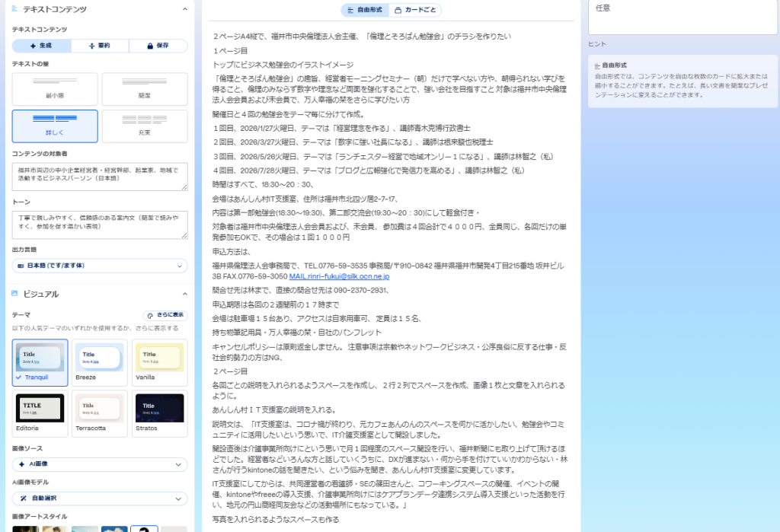
Task: Collapse the ビジュアル section
Action: (184, 294)
